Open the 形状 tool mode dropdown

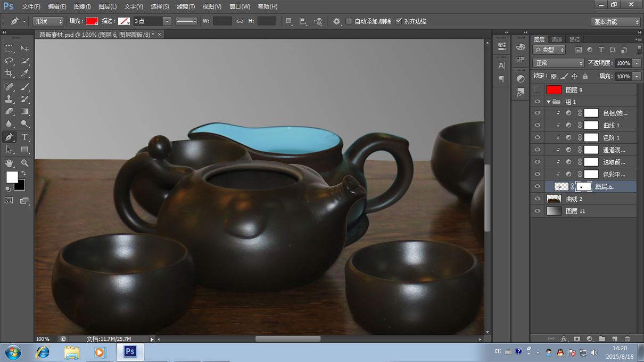tap(48, 21)
